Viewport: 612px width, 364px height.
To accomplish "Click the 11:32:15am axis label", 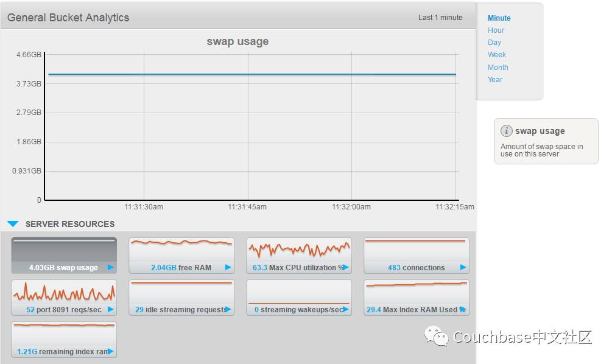I will [455, 207].
